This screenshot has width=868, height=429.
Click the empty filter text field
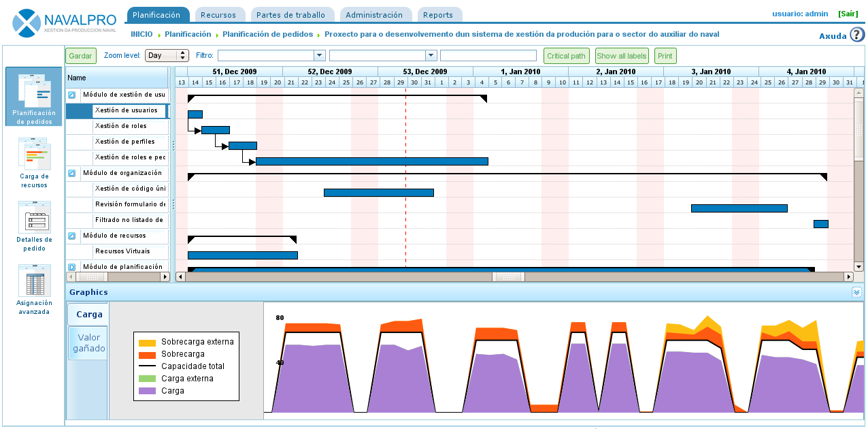(x=488, y=56)
